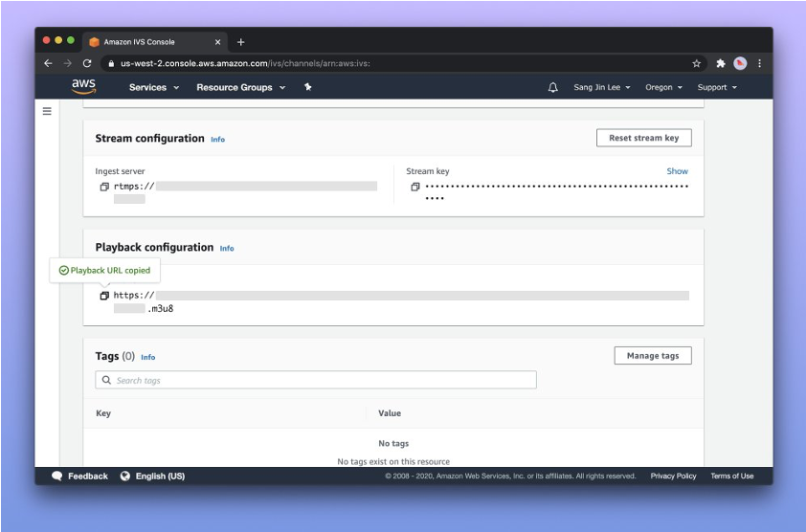Open the Terms of Use link

[732, 476]
